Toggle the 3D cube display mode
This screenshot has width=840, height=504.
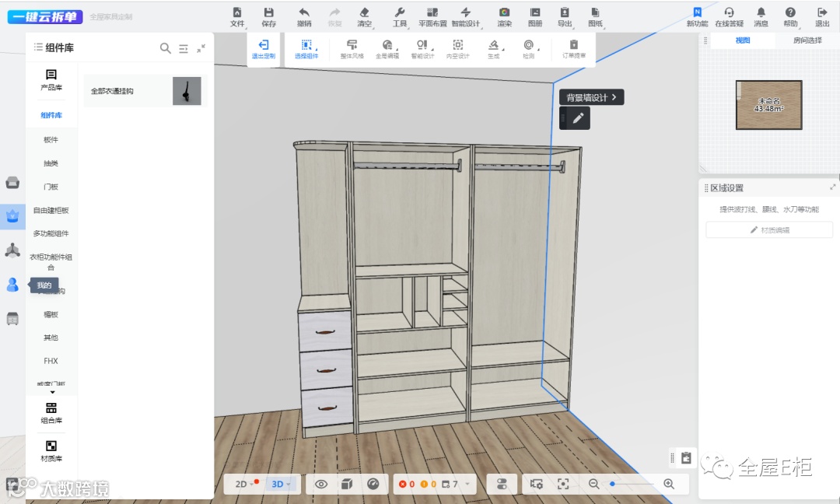pos(347,485)
